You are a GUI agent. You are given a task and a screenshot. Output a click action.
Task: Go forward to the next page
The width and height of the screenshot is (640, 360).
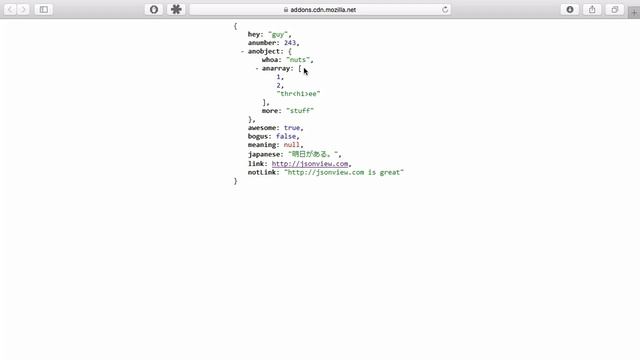coord(23,9)
